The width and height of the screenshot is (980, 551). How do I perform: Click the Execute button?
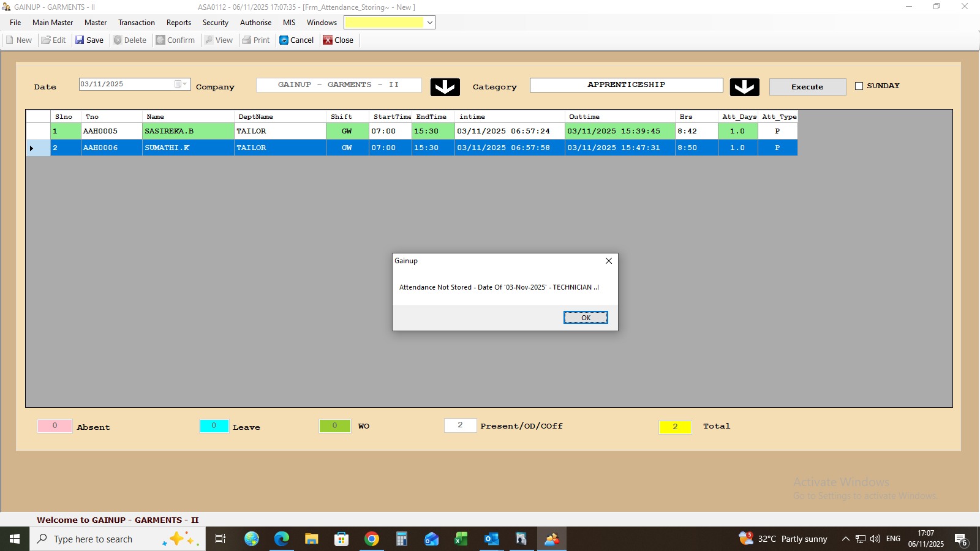(x=807, y=87)
